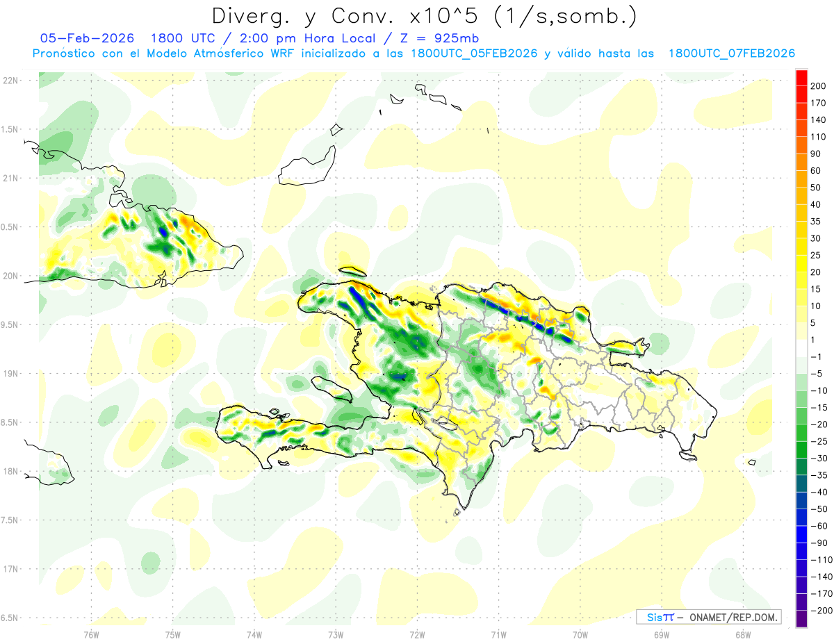Click the '1800UTC_07FEB2026' valid-until time
This screenshot has width=834, height=644.
731,53
